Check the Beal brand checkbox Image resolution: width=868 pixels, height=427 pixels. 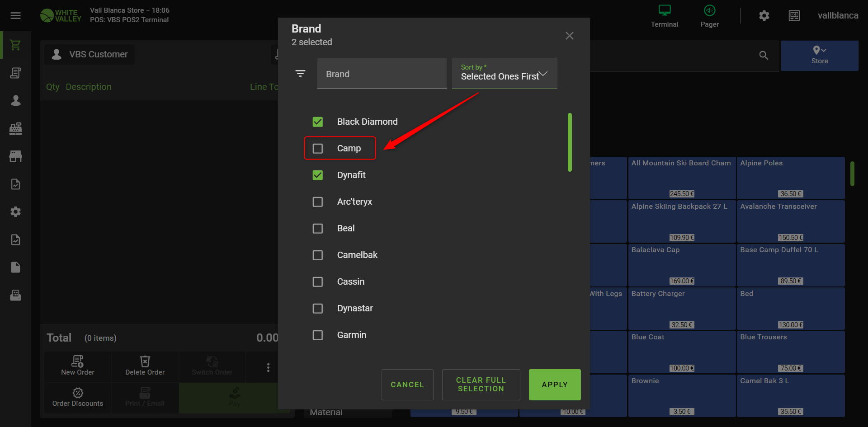(318, 229)
